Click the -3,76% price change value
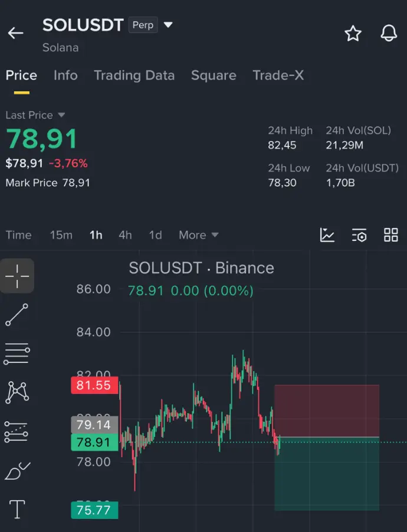Viewport: 407px width, 532px height. pyautogui.click(x=68, y=163)
